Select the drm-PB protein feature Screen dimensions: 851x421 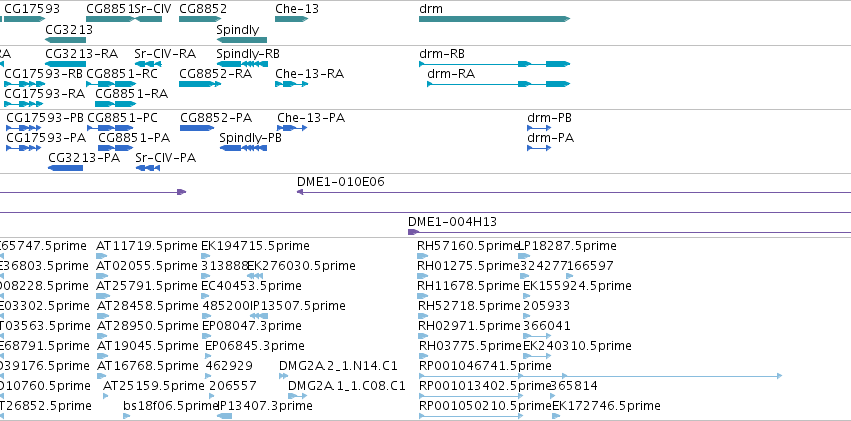(539, 128)
